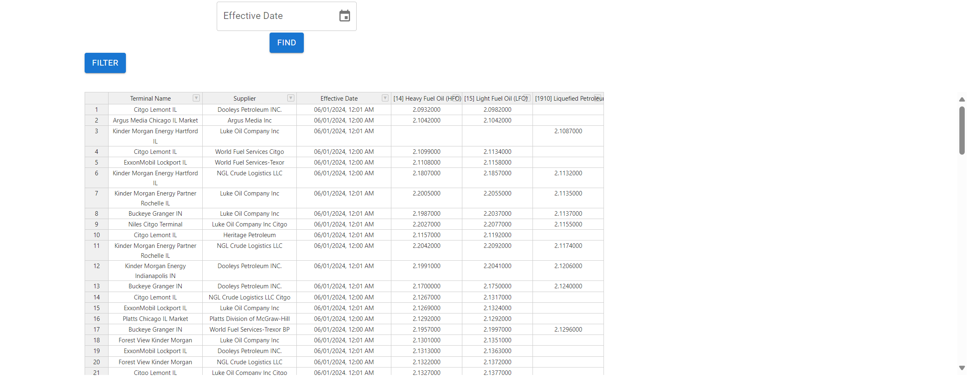Open Light Fuel Oil column filter dropdown
This screenshot has height=377, width=980.
[527, 98]
